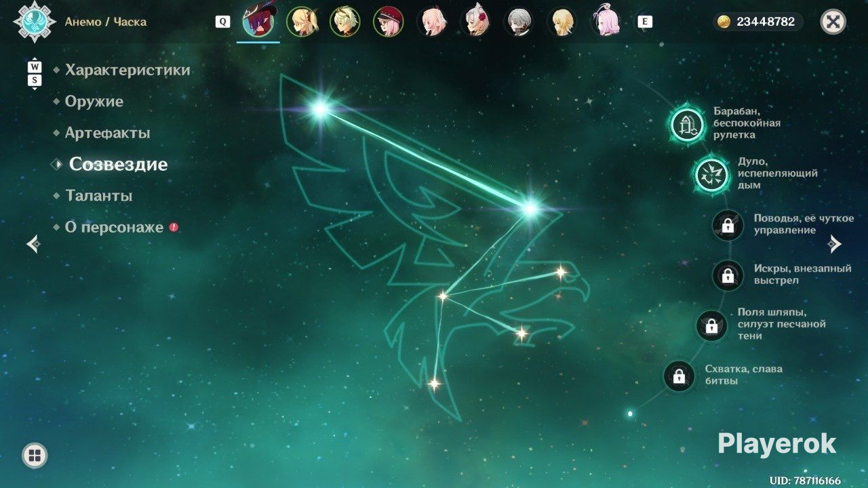Select locked constellation Поводья, её чуткое управление

pos(728,225)
